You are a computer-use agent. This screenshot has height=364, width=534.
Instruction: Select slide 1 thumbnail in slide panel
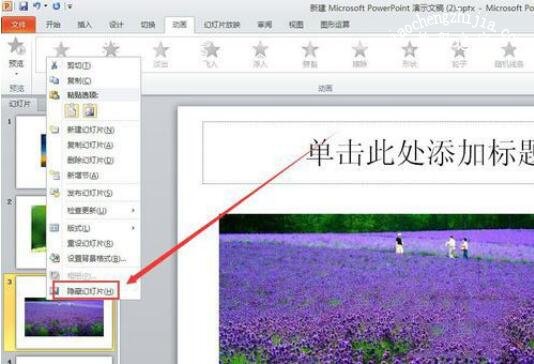coord(31,152)
